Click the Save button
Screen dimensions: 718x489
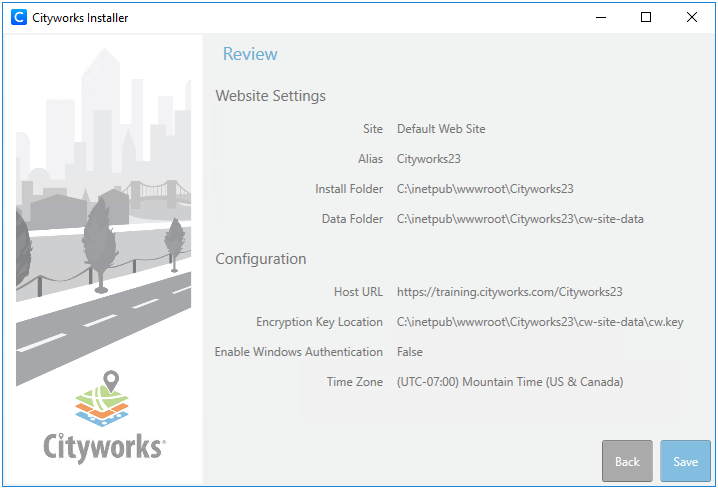click(685, 461)
